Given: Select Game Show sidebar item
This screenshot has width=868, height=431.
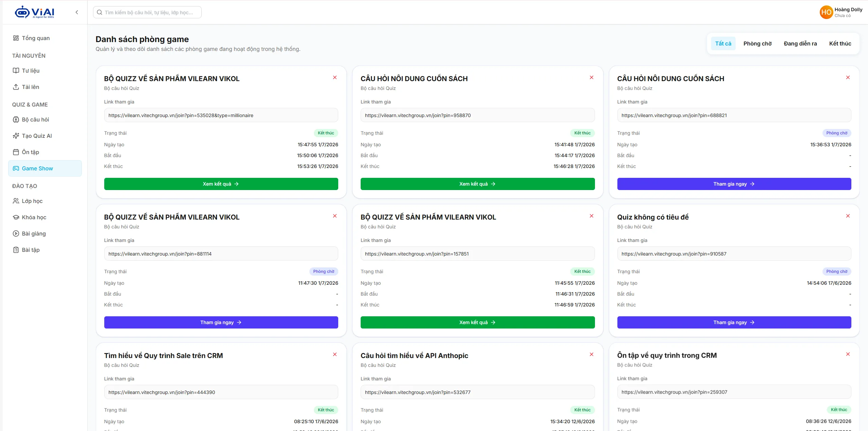Looking at the screenshot, I should [45, 168].
